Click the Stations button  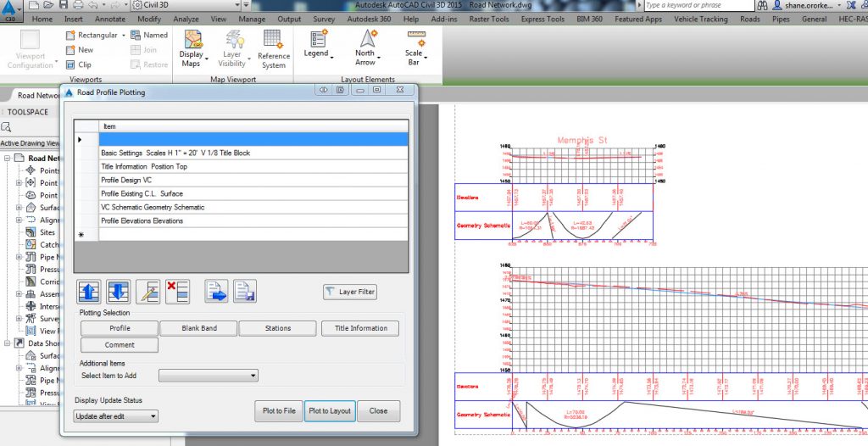pos(278,328)
